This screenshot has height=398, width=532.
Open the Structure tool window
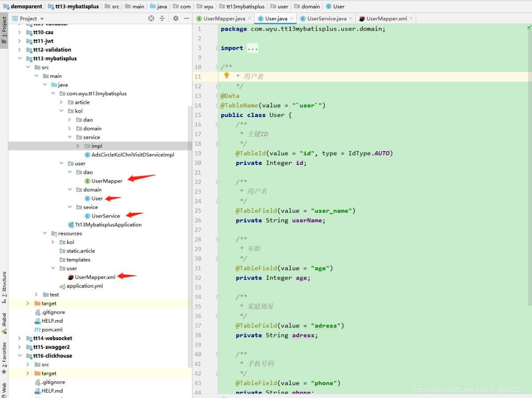click(x=4, y=286)
